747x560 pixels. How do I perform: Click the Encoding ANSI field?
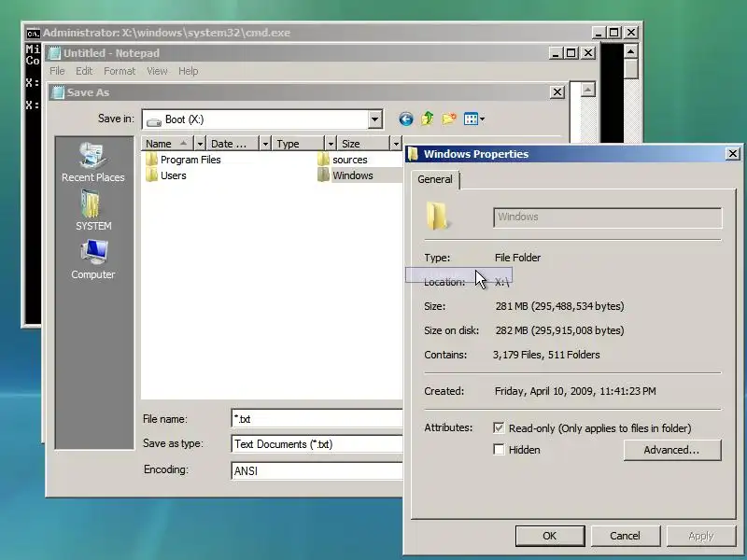[x=317, y=470]
